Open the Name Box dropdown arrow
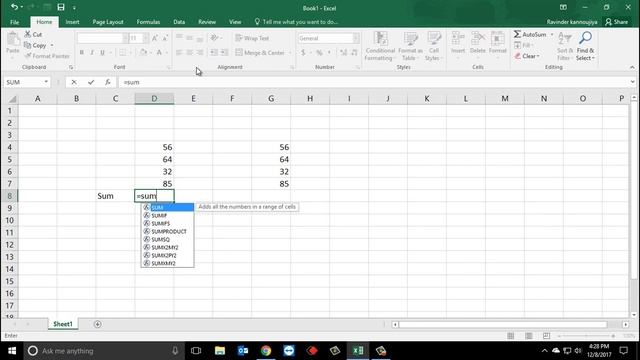The image size is (640, 360). (x=46, y=82)
